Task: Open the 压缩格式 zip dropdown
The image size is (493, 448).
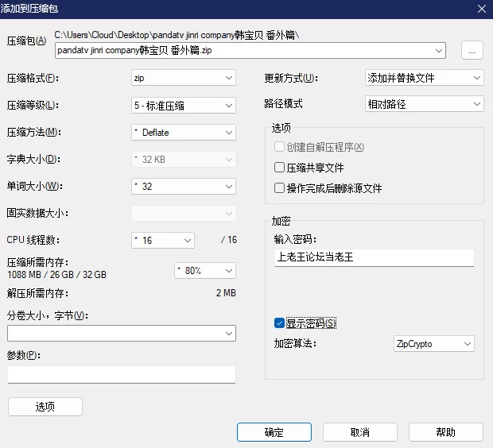Action: coord(184,78)
